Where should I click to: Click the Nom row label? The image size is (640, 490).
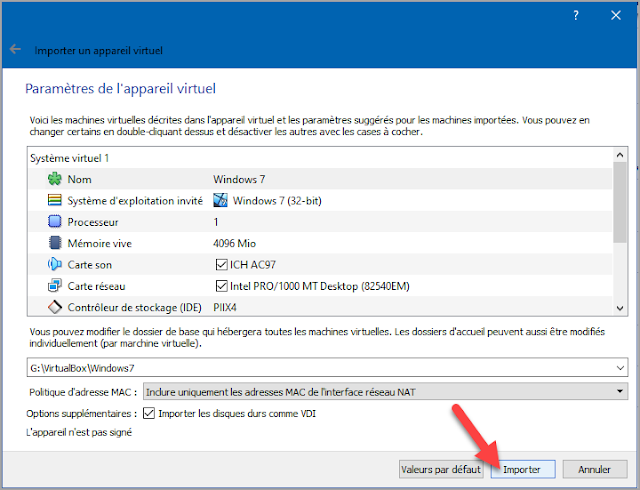[x=79, y=179]
